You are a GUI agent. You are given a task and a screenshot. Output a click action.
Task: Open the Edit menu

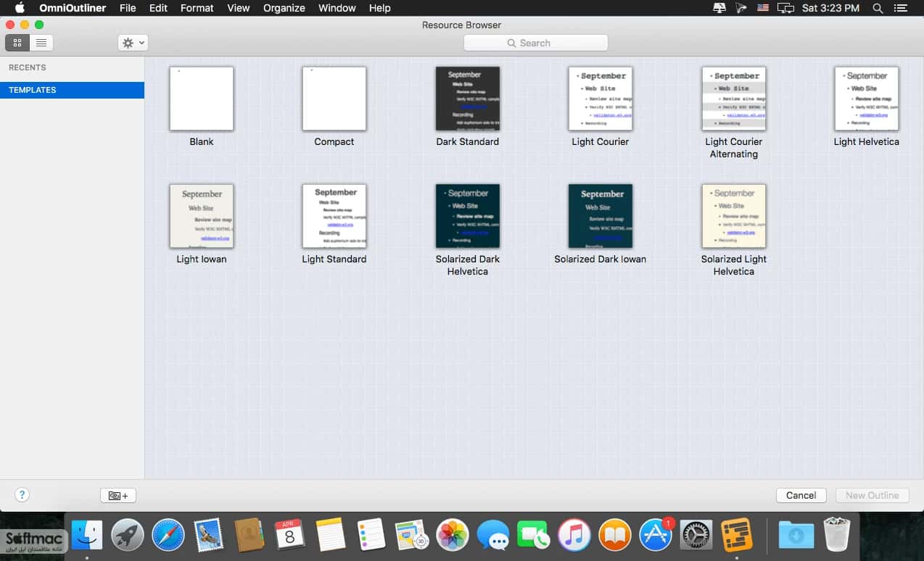(x=158, y=8)
